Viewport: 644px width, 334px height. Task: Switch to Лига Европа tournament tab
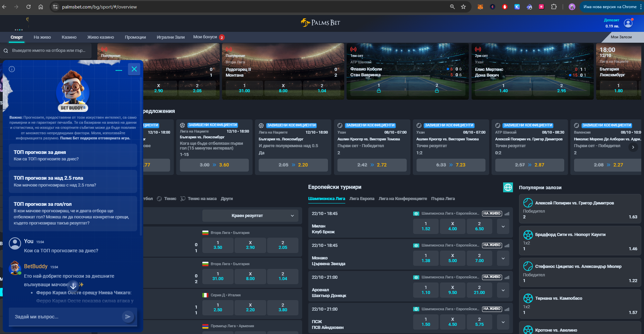(x=362, y=199)
